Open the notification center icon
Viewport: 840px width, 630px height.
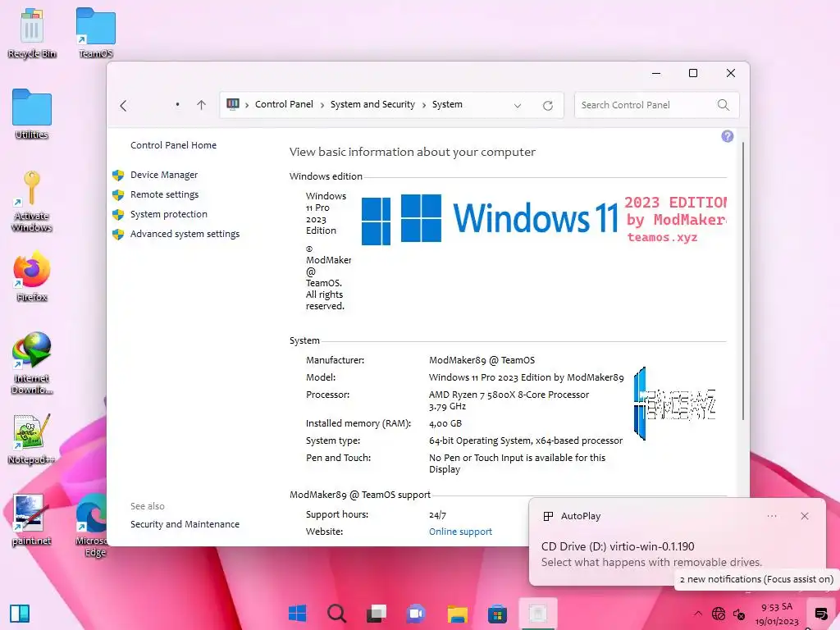coord(820,614)
